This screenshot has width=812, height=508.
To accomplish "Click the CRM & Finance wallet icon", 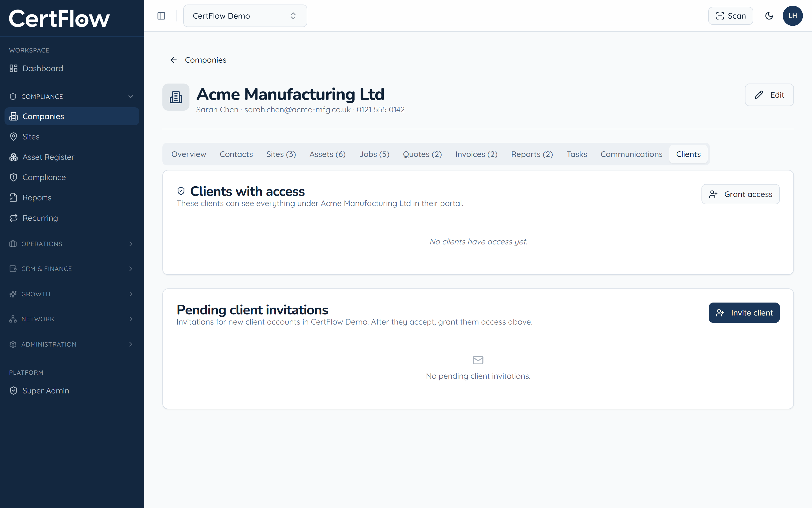I will (13, 269).
